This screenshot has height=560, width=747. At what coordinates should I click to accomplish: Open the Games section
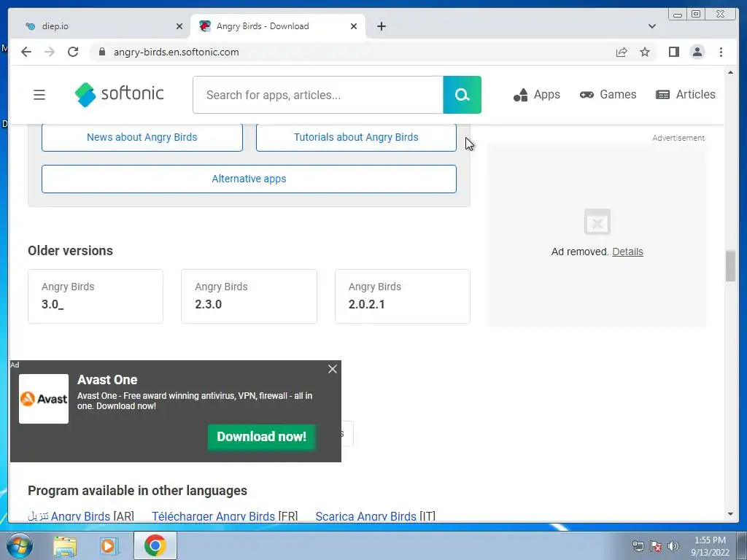[x=608, y=94]
